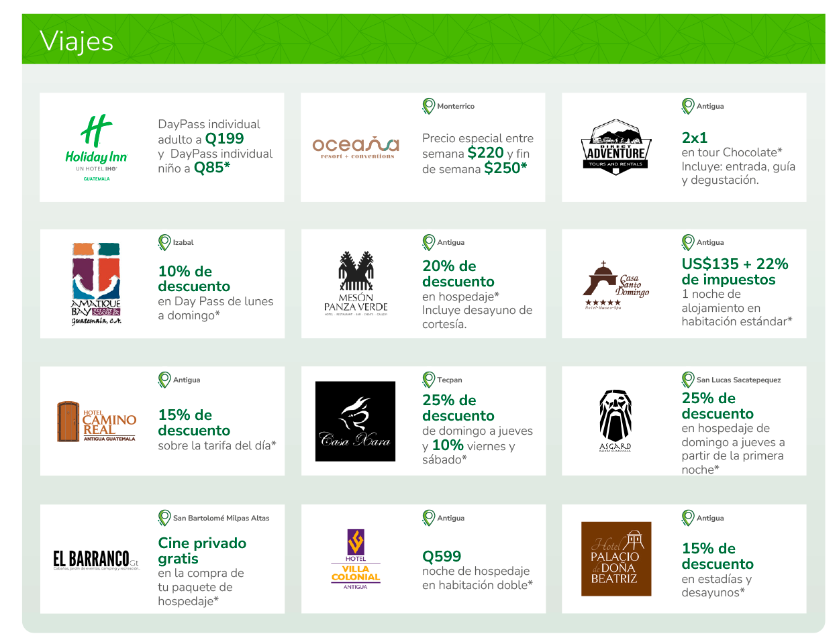Click "en la compra de tu paquete de hospedaje*"
839x644 pixels.
point(201,587)
